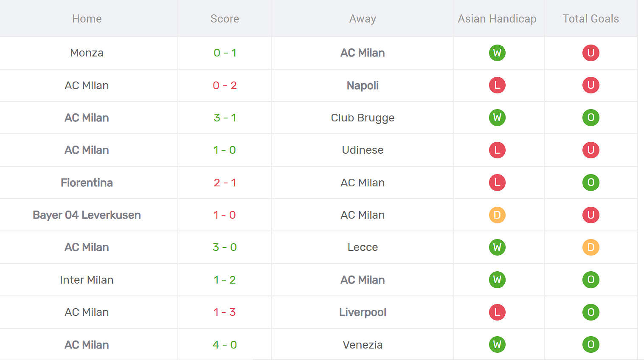
Task: Sort table by the Home column header
Action: 87,19
